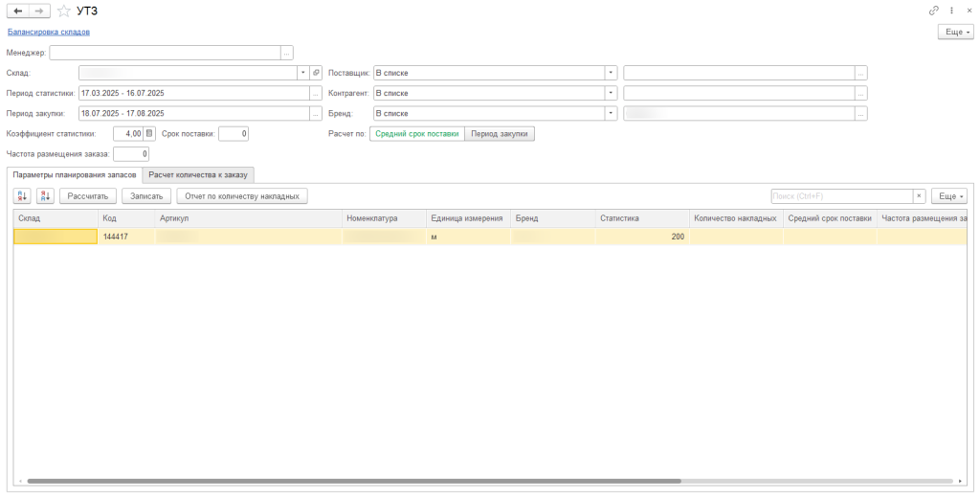This screenshot has width=980, height=499.
Task: Expand the Контрагент comparison type dropdown
Action: [x=611, y=93]
